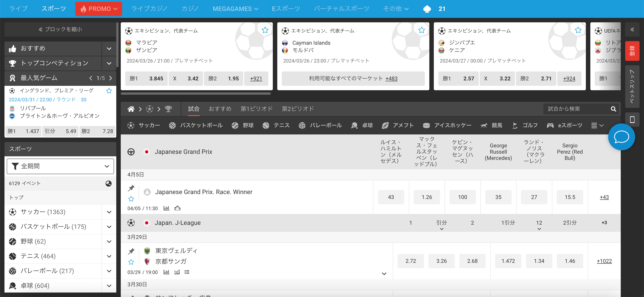Open その他 menu in top navigation
This screenshot has width=644, height=297.
point(396,9)
